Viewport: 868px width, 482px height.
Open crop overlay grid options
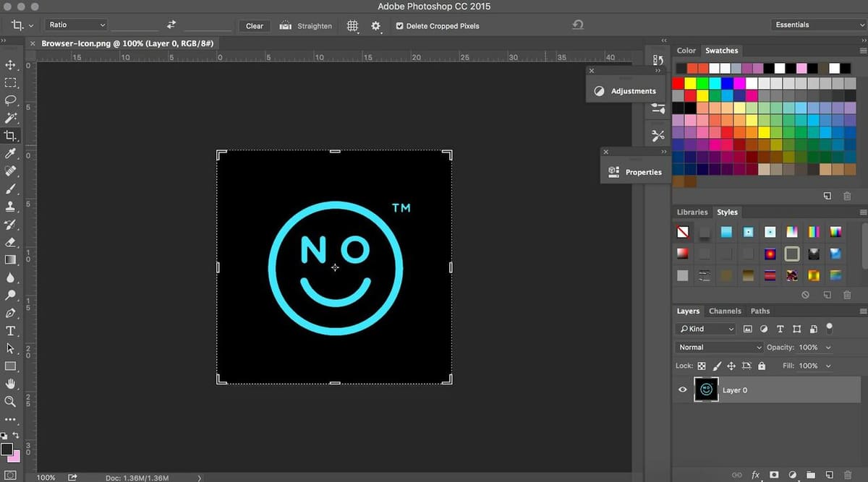tap(352, 25)
